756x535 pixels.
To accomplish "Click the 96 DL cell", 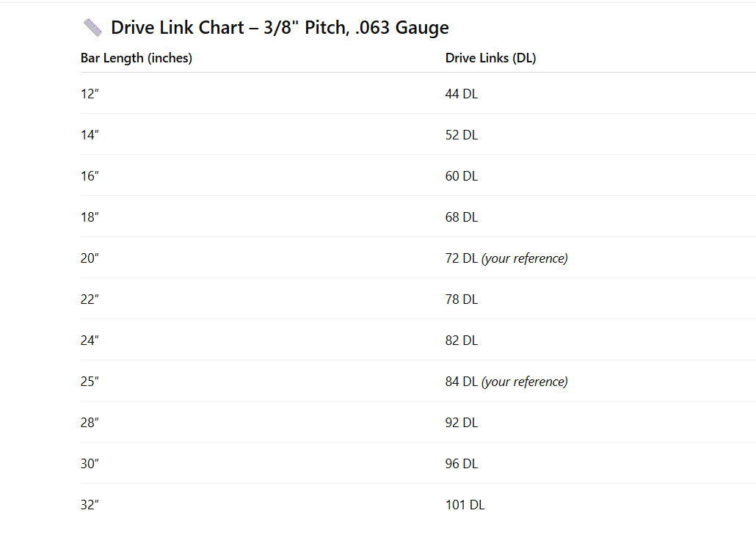I will tap(461, 464).
